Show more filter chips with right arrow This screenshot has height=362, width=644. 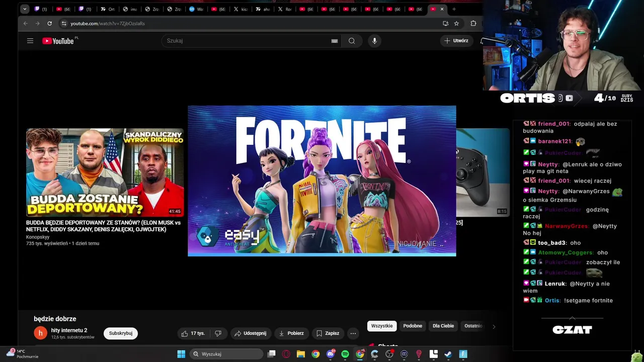pyautogui.click(x=494, y=326)
